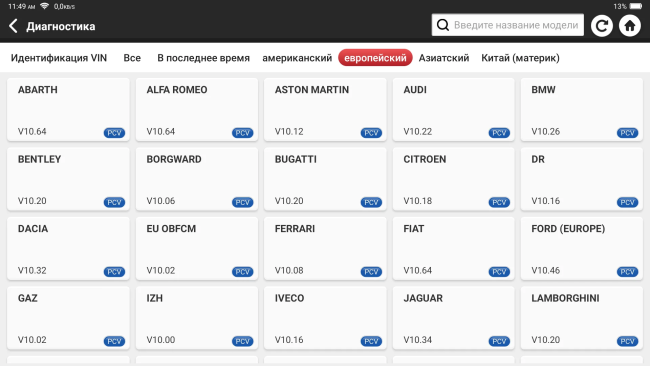Tap the refresh icon button
The image size is (650, 366).
(x=601, y=26)
